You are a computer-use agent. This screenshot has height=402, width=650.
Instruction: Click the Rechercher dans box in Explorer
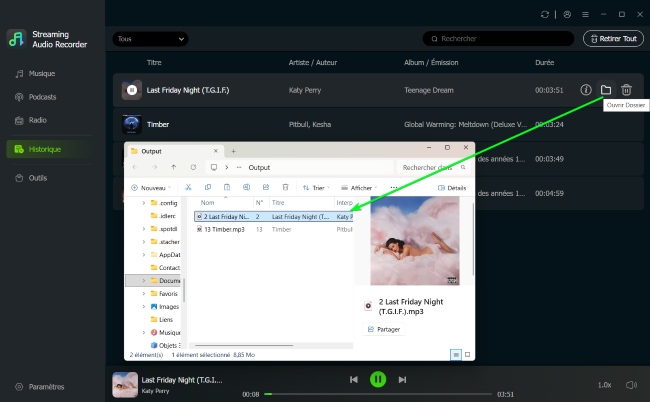[433, 167]
